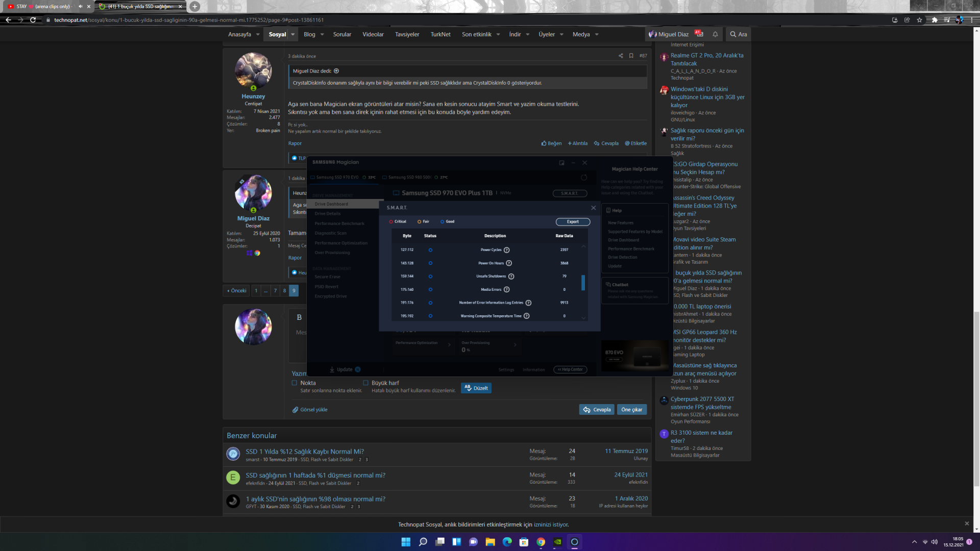
Task: Expand the Sosyal menu dropdown arrow
Action: click(x=293, y=35)
